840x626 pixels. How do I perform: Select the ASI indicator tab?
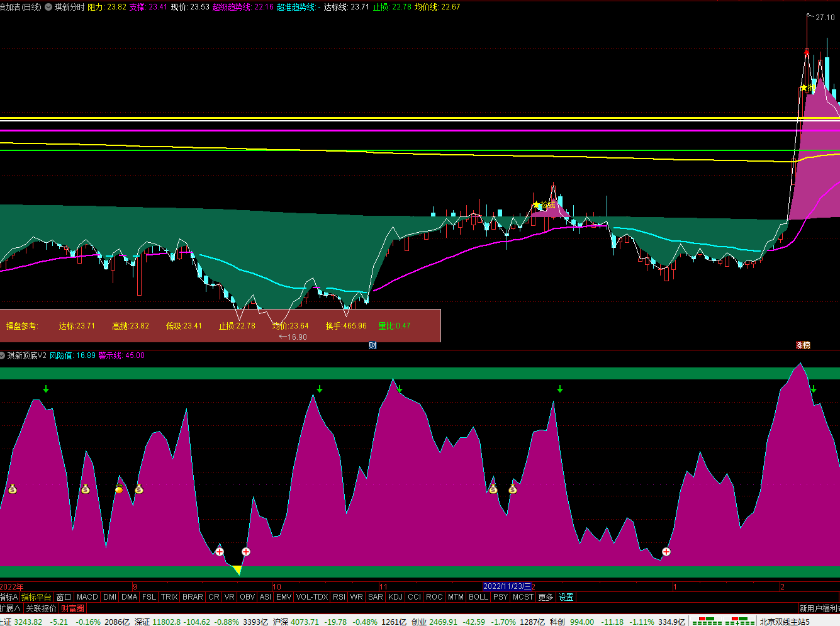click(266, 597)
